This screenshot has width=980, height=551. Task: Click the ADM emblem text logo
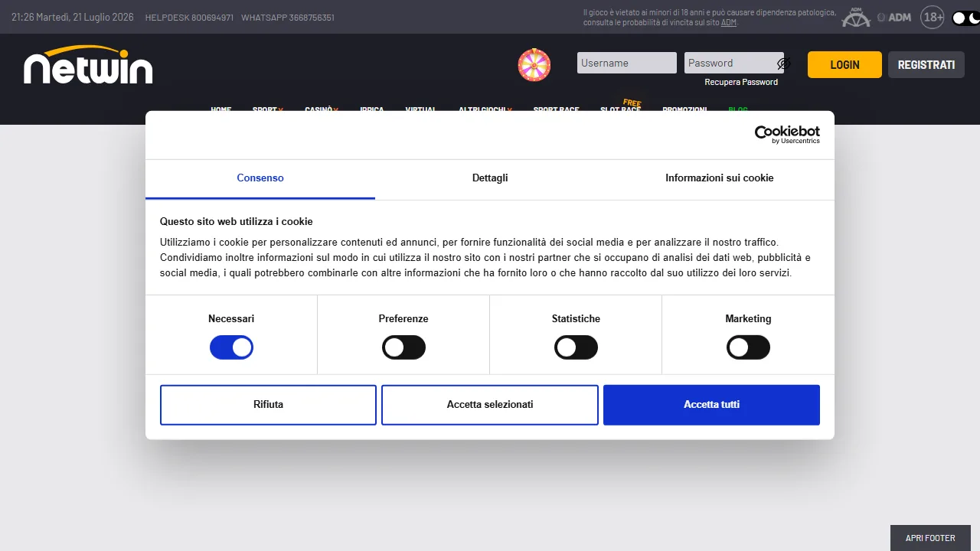click(894, 17)
